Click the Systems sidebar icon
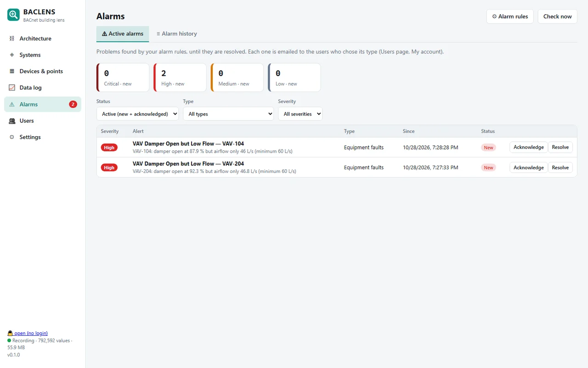588x368 pixels. [x=12, y=55]
